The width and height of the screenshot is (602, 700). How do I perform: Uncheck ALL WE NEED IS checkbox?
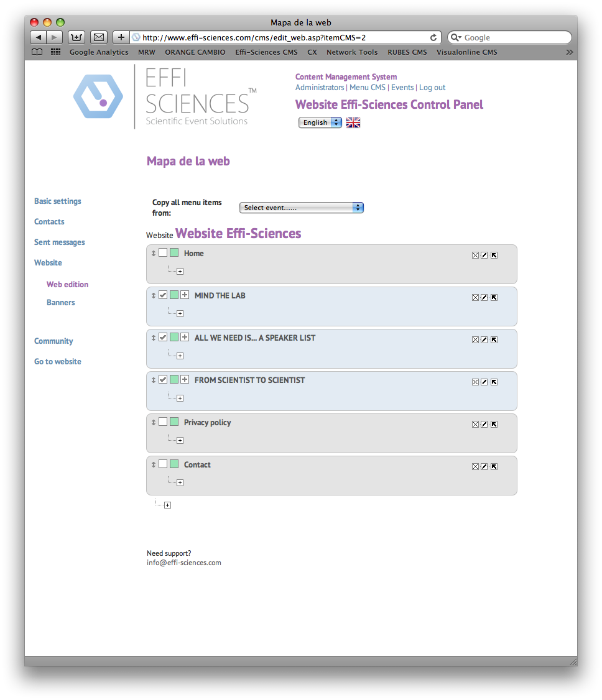pos(163,337)
